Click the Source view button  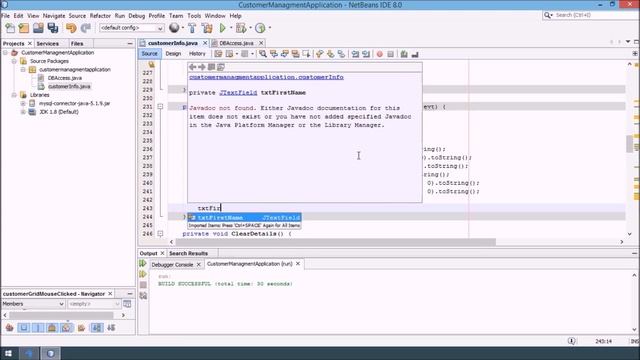point(149,53)
